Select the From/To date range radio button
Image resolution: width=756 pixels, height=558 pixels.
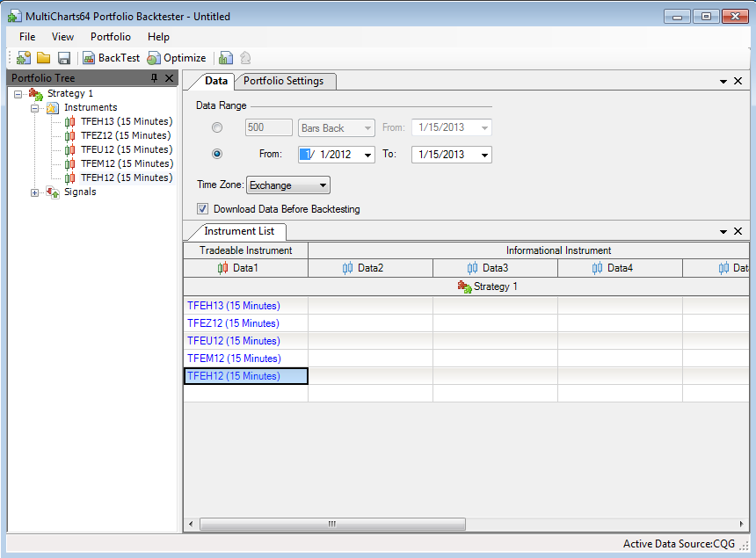pyautogui.click(x=217, y=154)
